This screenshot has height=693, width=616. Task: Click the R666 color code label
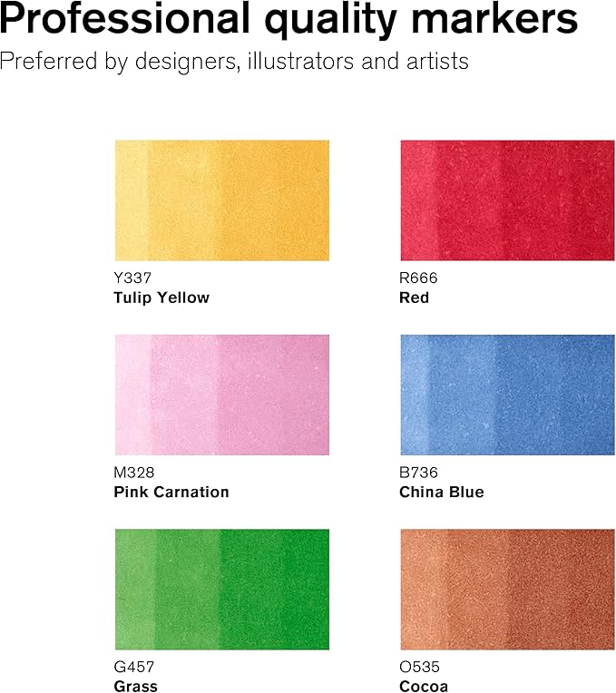tap(418, 278)
